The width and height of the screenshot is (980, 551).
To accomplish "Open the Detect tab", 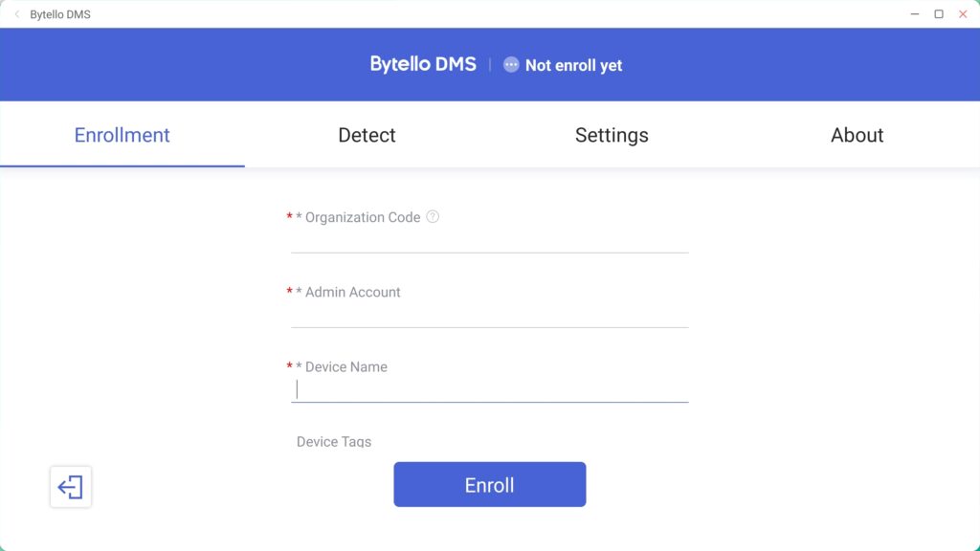I will tap(367, 135).
